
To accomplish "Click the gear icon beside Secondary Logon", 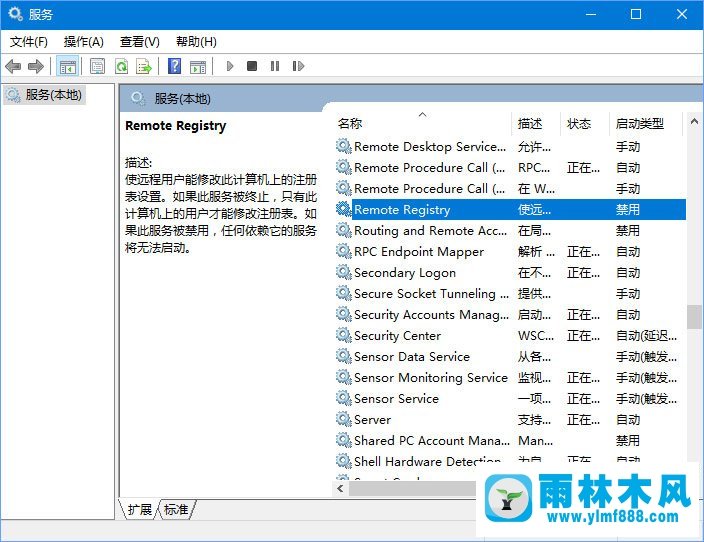I will [343, 272].
